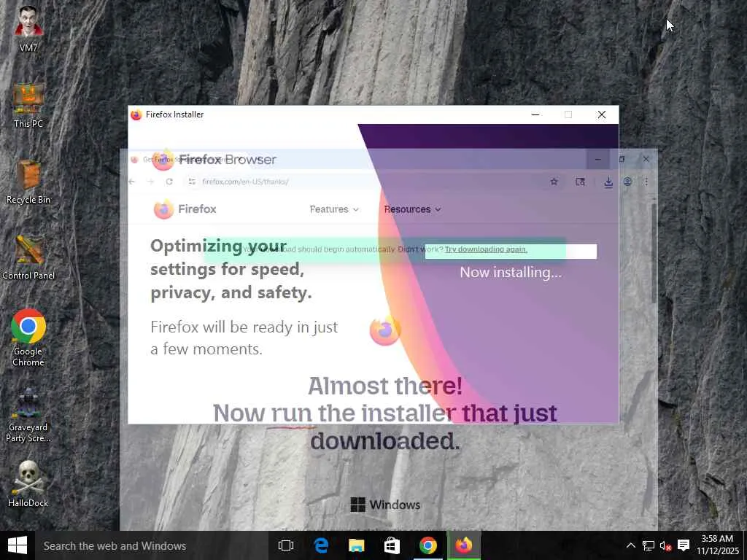The width and height of the screenshot is (747, 560).
Task: Select Firefox installer taskbar button
Action: tap(463, 545)
